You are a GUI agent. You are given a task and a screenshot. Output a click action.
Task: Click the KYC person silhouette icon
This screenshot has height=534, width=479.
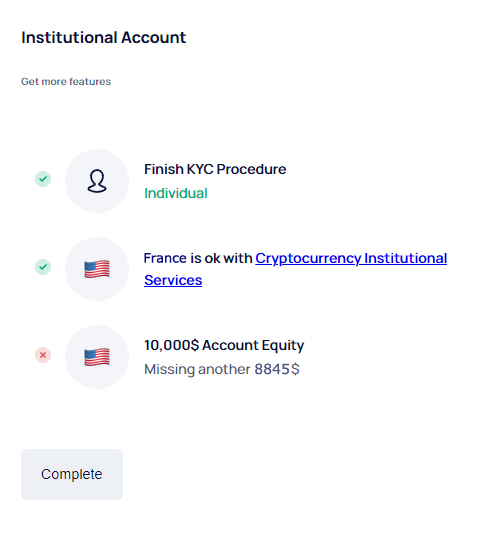pos(97,181)
